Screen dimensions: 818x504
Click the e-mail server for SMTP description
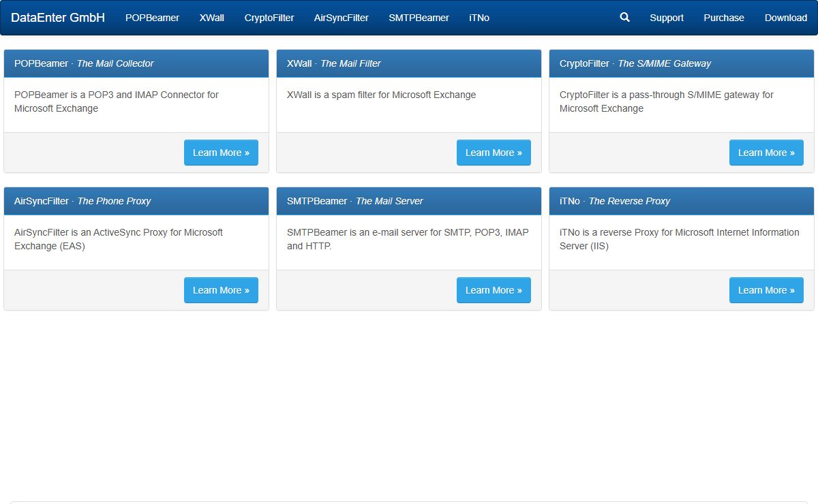click(408, 239)
